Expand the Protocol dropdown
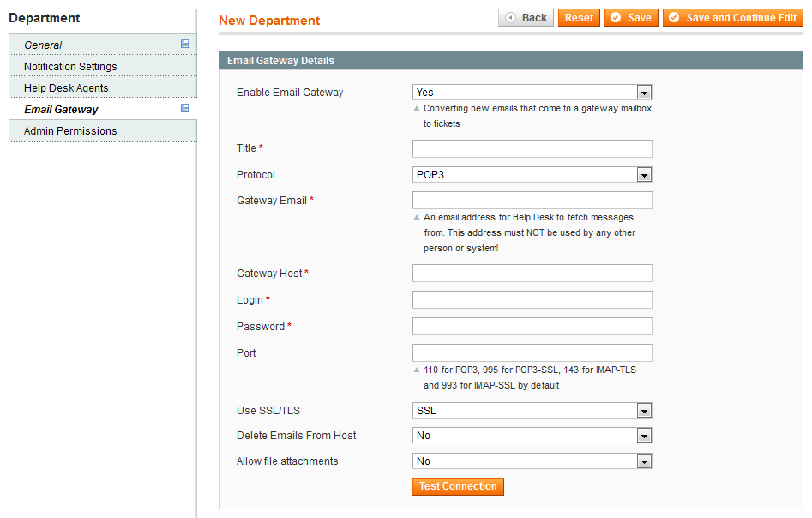812x518 pixels. 532,175
